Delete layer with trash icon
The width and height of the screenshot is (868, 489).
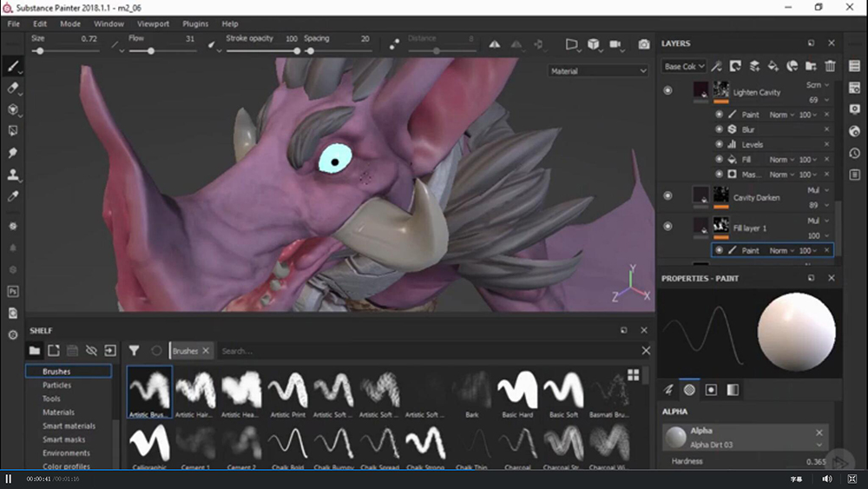(830, 67)
